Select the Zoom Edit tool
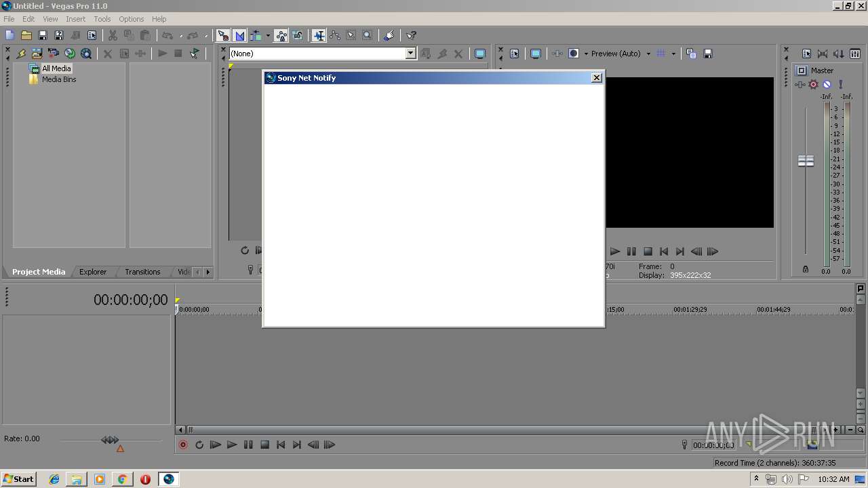Image resolution: width=868 pixels, height=488 pixels. pos(368,35)
